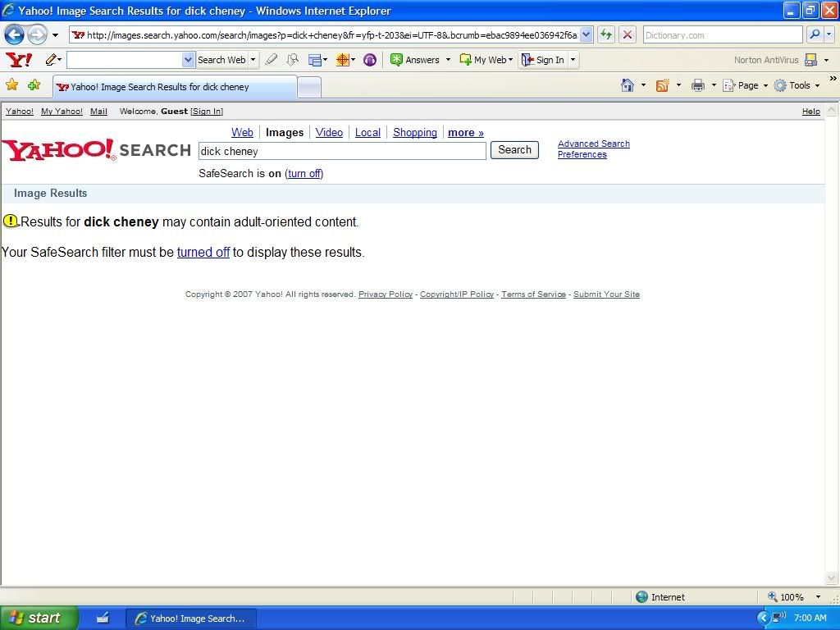Viewport: 840px width, 630px height.
Task: Open the zoom level 100% dropdown
Action: [818, 597]
